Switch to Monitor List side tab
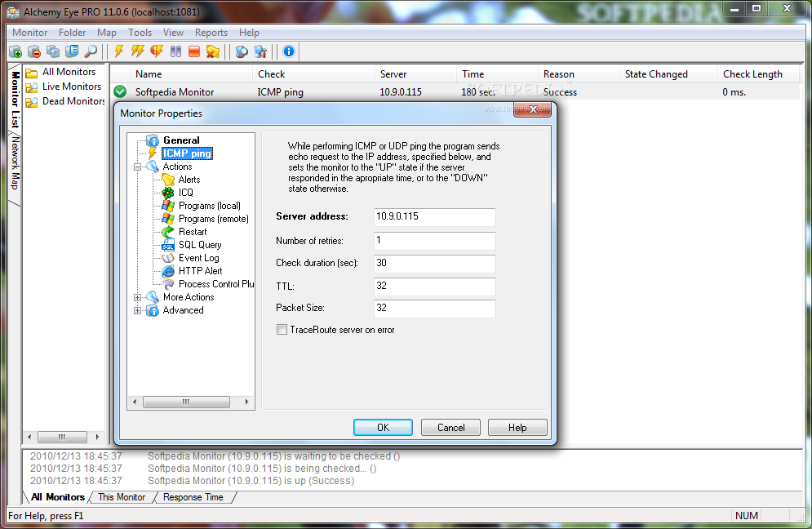 pyautogui.click(x=16, y=100)
